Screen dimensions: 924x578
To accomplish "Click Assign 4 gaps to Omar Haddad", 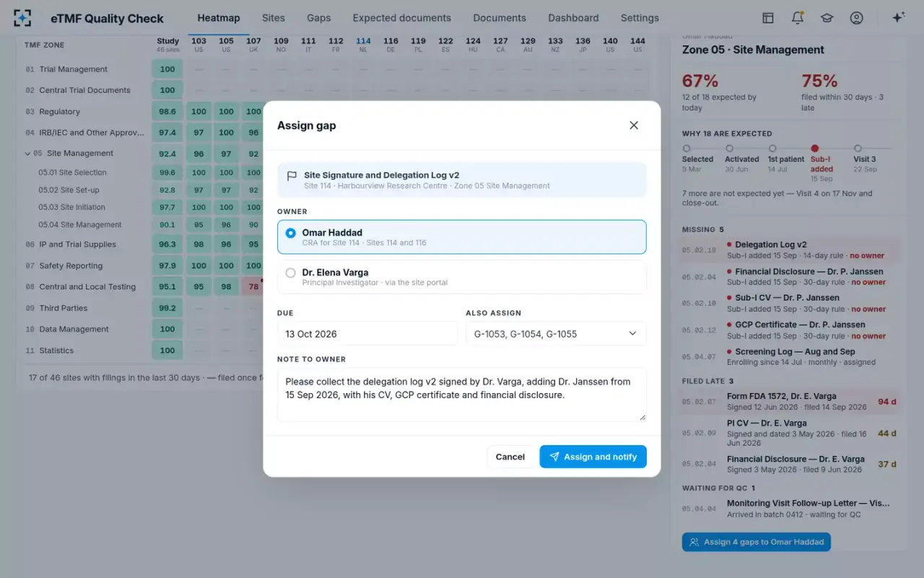I will point(756,542).
